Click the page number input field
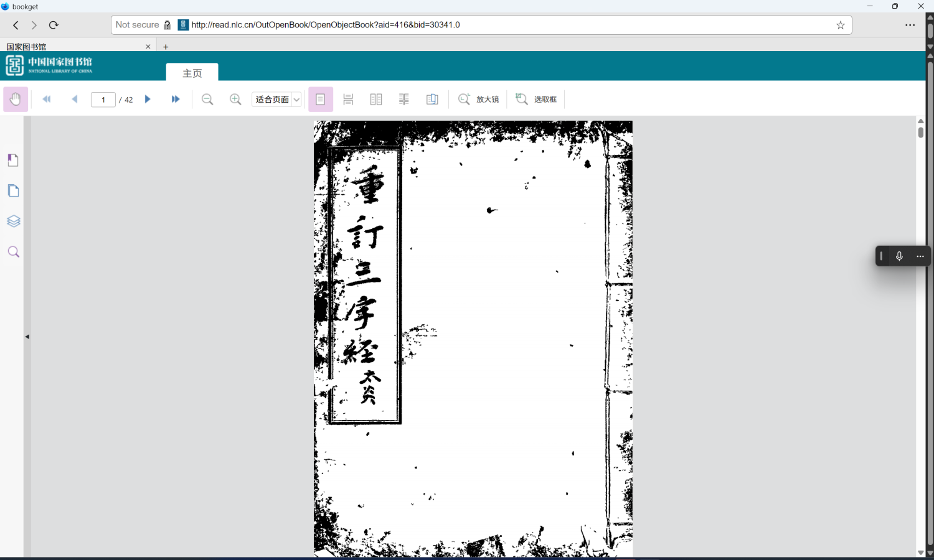The image size is (934, 560). (103, 100)
